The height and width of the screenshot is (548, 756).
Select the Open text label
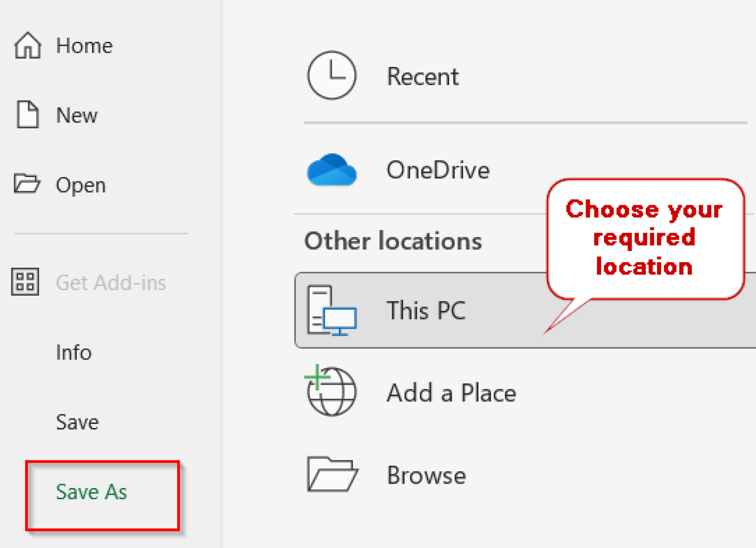pyautogui.click(x=81, y=185)
